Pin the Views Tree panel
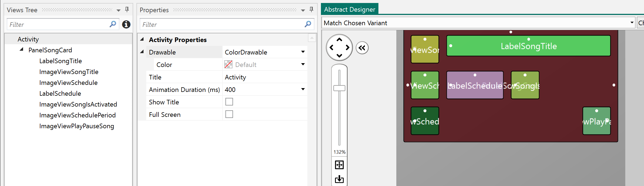This screenshot has height=186, width=644. click(x=127, y=10)
